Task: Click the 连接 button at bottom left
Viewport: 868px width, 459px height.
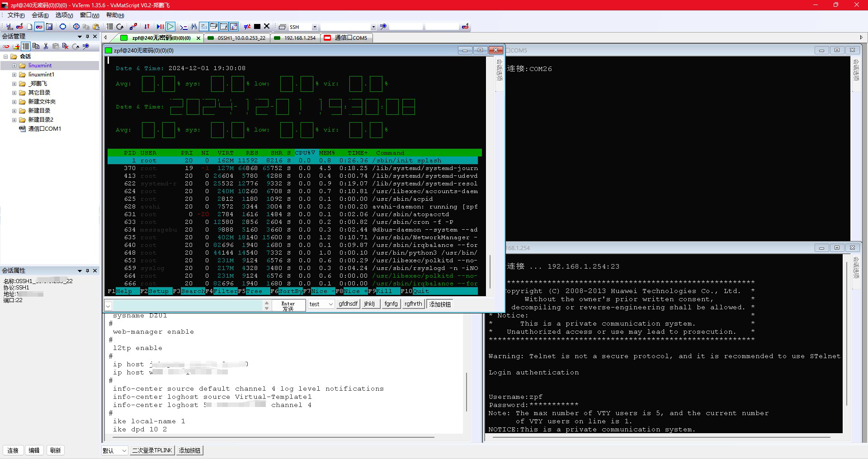Action: (13, 450)
